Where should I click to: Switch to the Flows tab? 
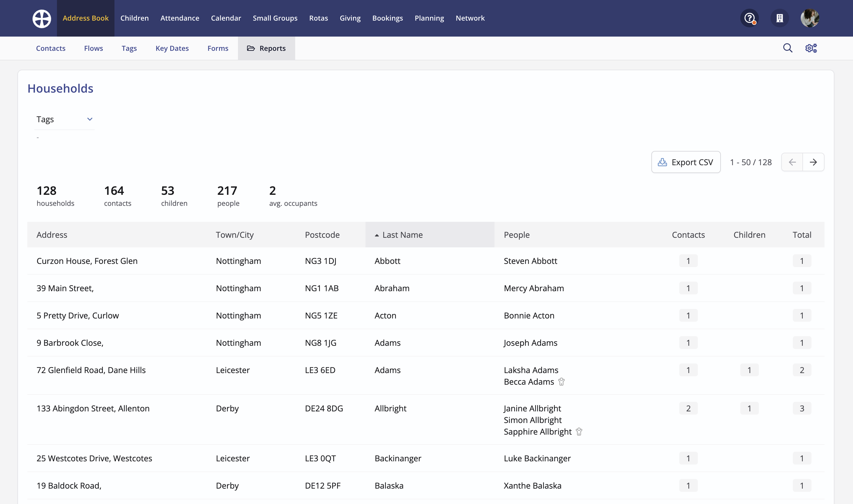(94, 48)
